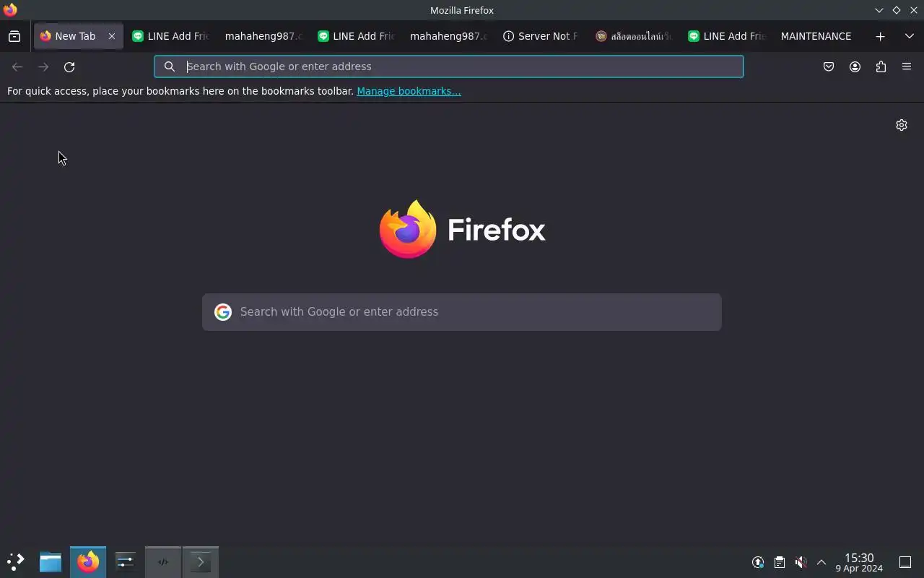Image resolution: width=924 pixels, height=578 pixels.
Task: Click the Firefox logo on the page
Action: pyautogui.click(x=462, y=230)
